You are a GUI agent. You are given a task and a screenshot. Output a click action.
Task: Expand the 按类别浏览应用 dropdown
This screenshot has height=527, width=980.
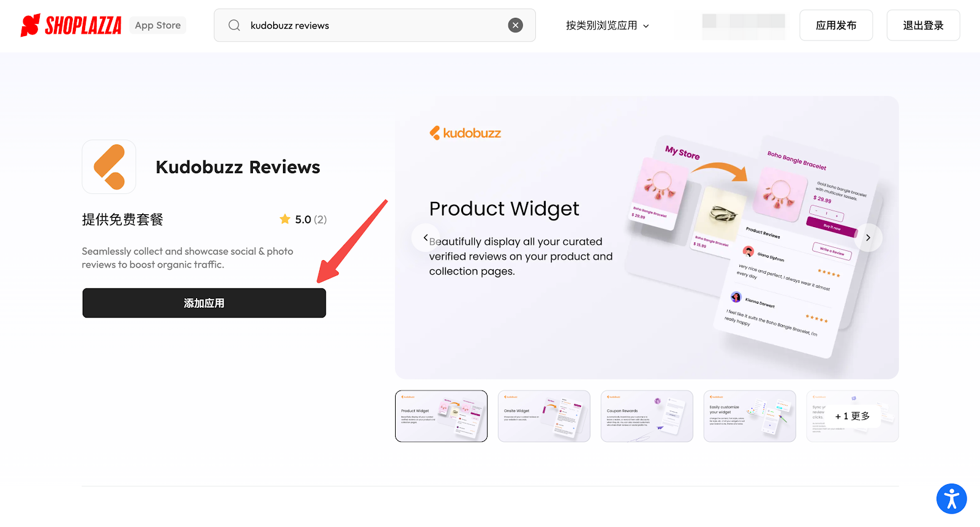[607, 25]
